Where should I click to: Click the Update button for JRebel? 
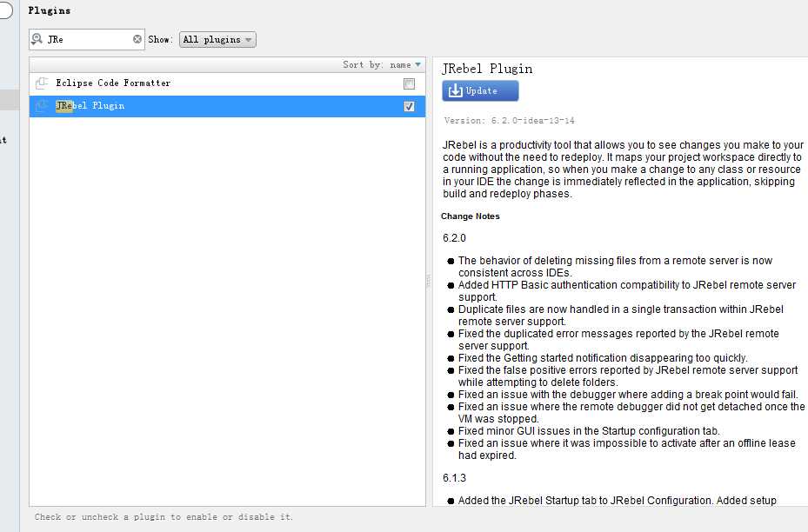(480, 90)
